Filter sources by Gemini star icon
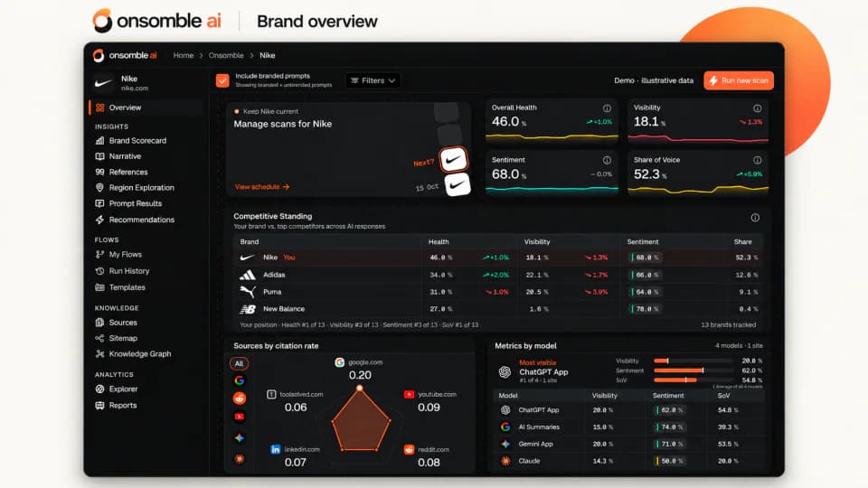 tap(239, 437)
